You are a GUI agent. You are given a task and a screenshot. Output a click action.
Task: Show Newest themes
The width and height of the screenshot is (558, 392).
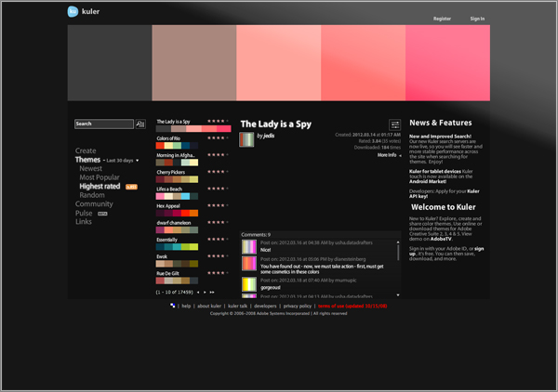(91, 168)
